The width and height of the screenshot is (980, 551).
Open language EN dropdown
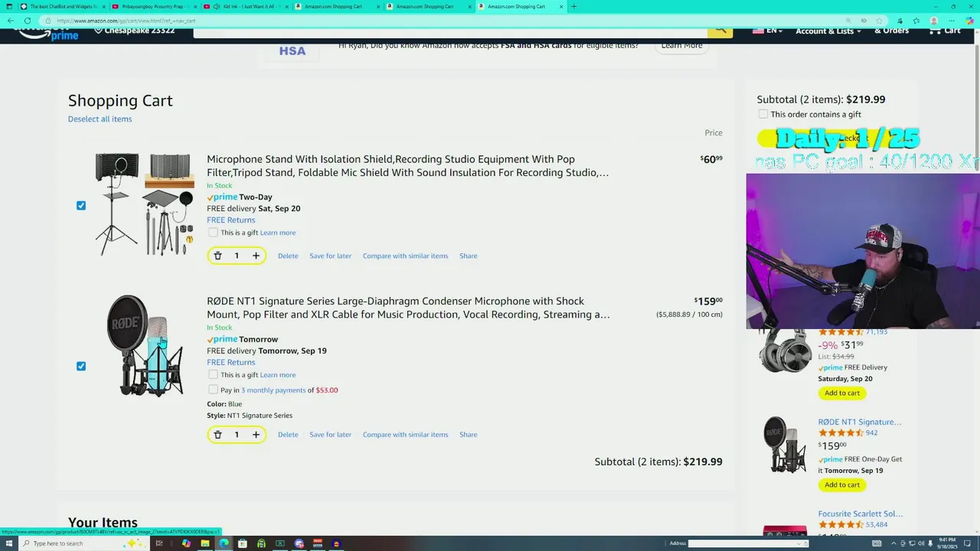(x=767, y=31)
